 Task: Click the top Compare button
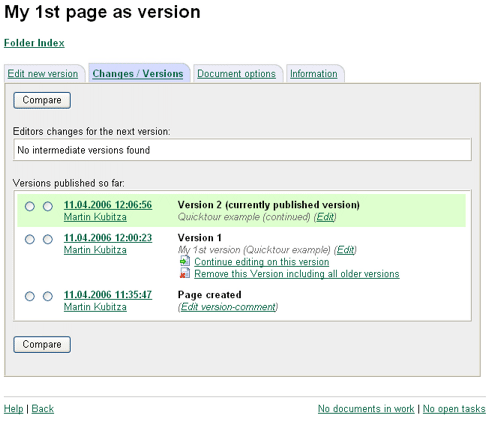[x=42, y=100]
